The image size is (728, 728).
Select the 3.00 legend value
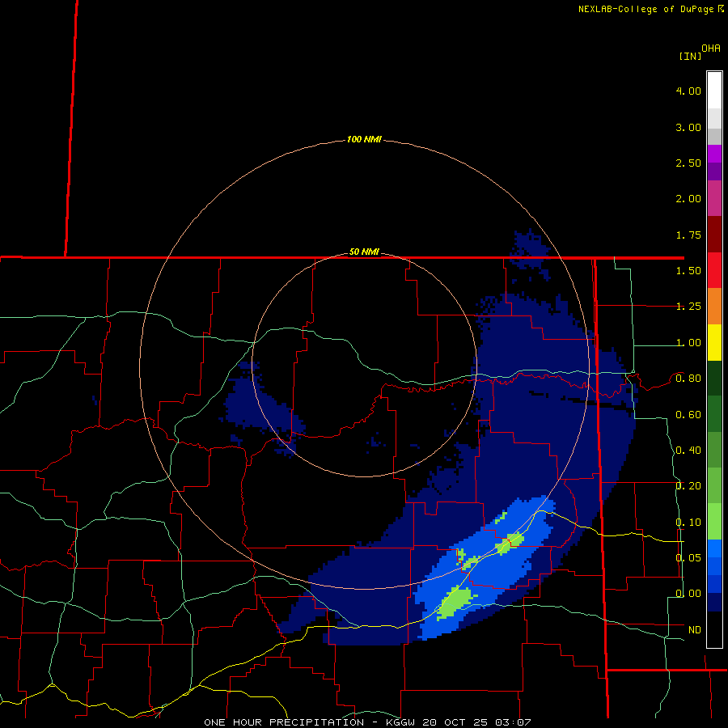pos(688,127)
